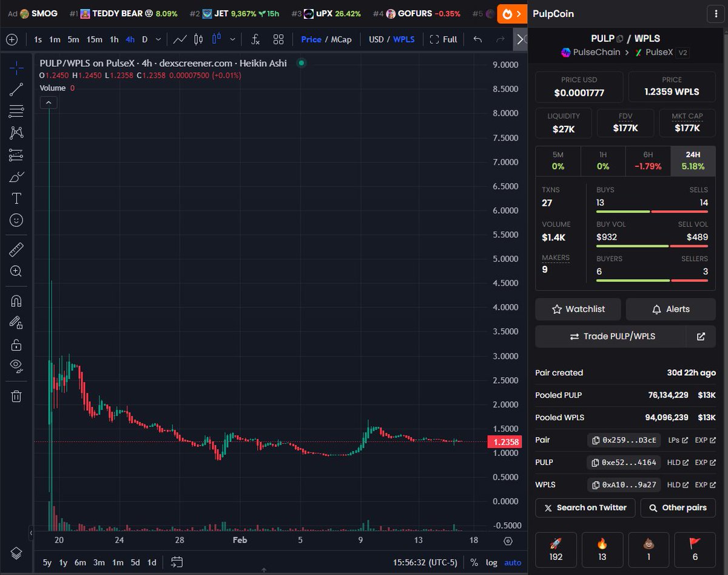Open the emoji icons tool
The image size is (728, 575).
coord(16,220)
